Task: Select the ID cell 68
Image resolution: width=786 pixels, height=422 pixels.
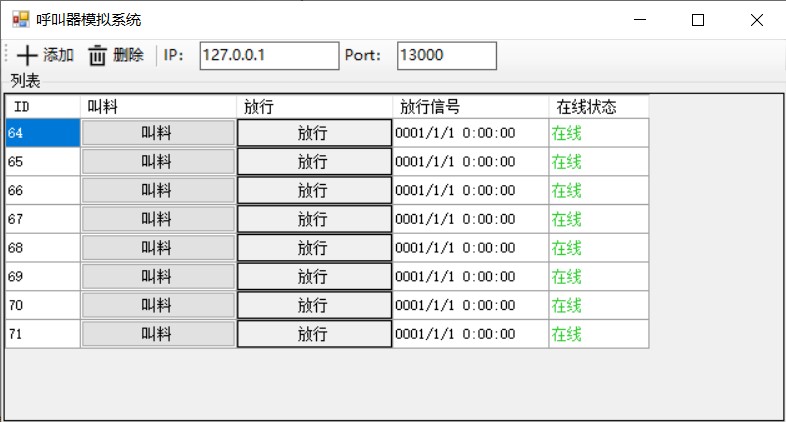Action: pyautogui.click(x=43, y=248)
